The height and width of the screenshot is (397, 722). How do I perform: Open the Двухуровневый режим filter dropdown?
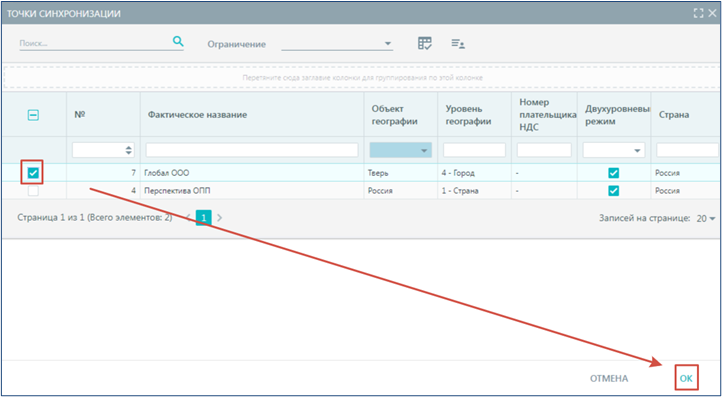(614, 150)
